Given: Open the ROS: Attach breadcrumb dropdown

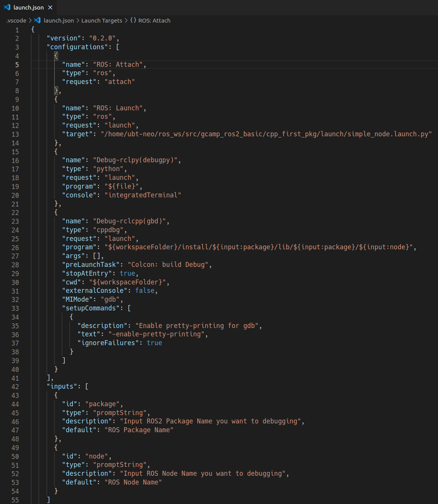Looking at the screenshot, I should [155, 20].
